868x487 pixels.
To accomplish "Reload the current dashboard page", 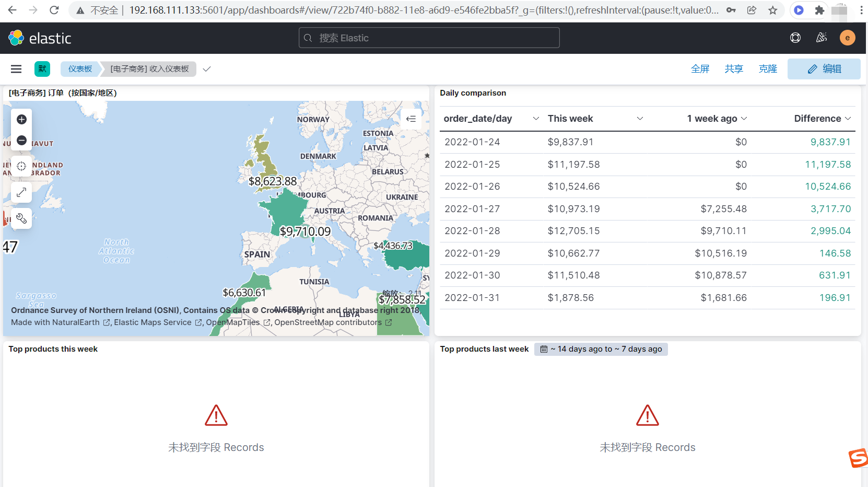I will 54,10.
